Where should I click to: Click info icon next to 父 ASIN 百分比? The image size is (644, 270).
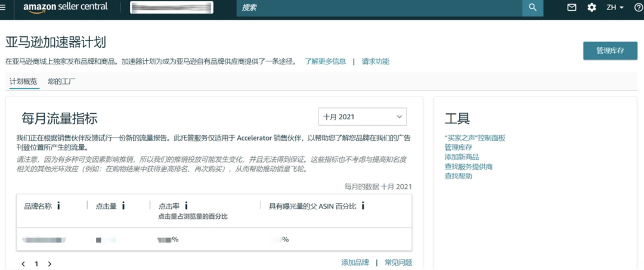(363, 206)
